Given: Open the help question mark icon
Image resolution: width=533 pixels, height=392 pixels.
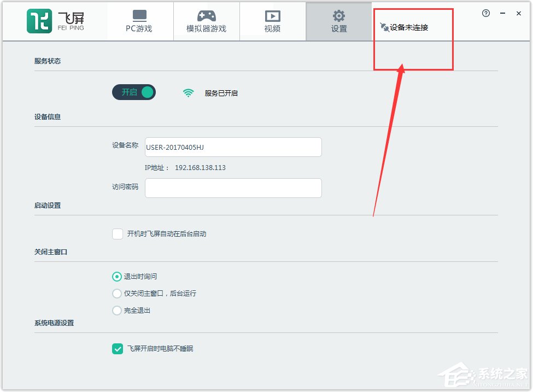Looking at the screenshot, I should [x=486, y=13].
